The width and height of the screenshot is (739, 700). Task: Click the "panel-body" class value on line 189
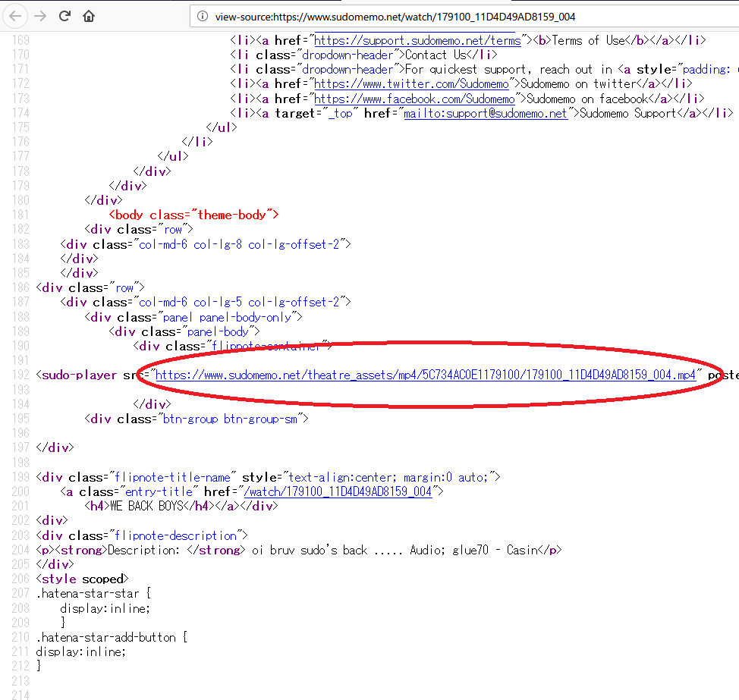(x=218, y=331)
